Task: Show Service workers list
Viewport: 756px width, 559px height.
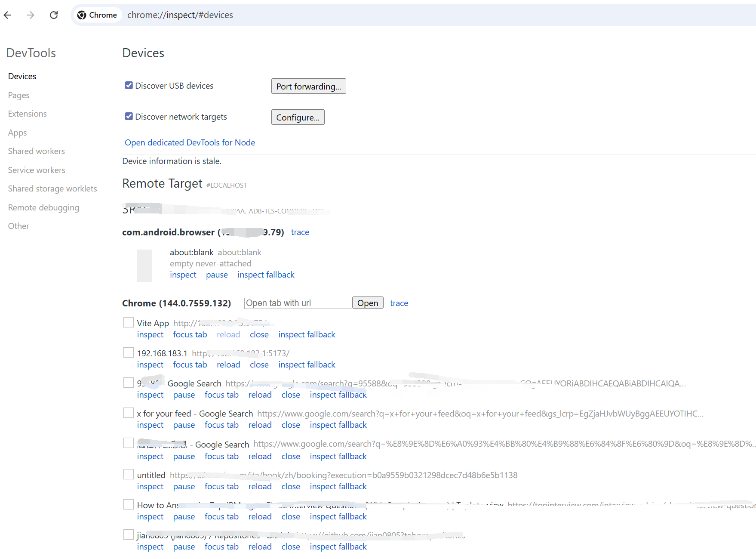Action: tap(37, 170)
